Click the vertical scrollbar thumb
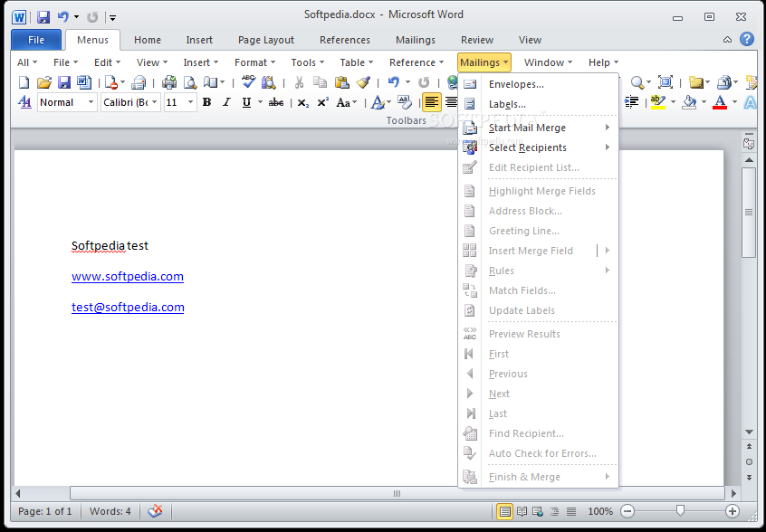 (749, 213)
